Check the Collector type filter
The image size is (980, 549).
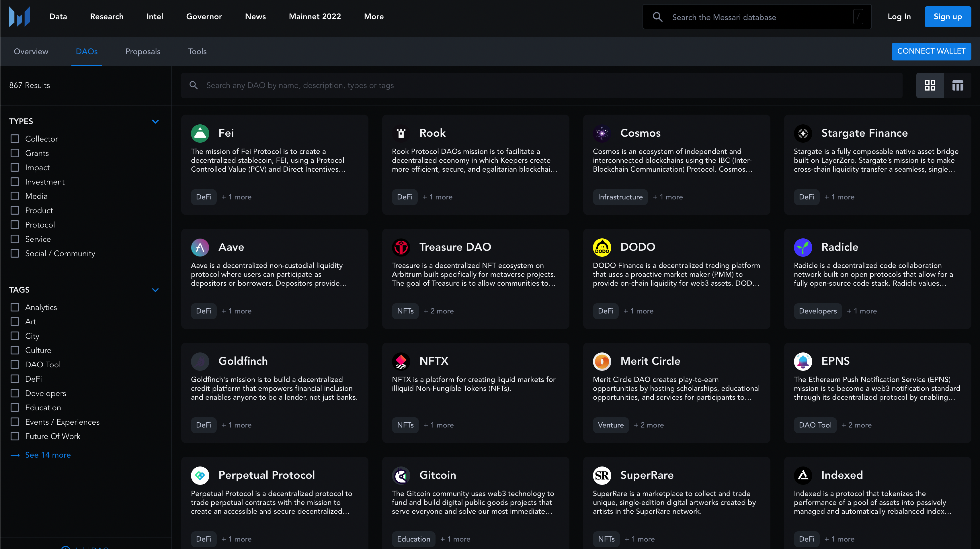tap(15, 139)
